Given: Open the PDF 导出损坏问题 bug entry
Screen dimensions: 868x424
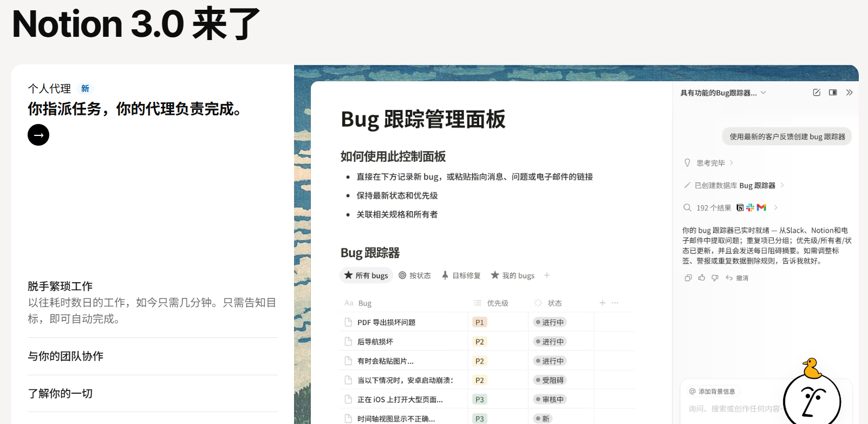Looking at the screenshot, I should tap(386, 322).
